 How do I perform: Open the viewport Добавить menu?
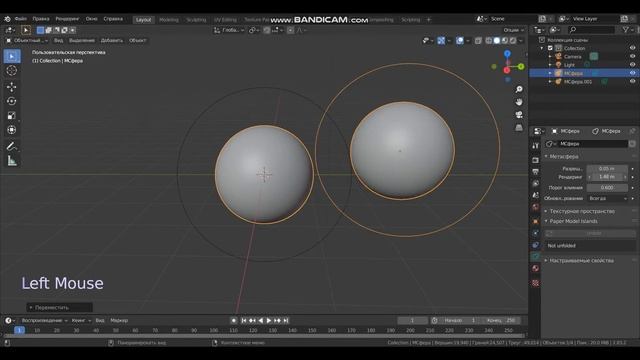pos(111,41)
